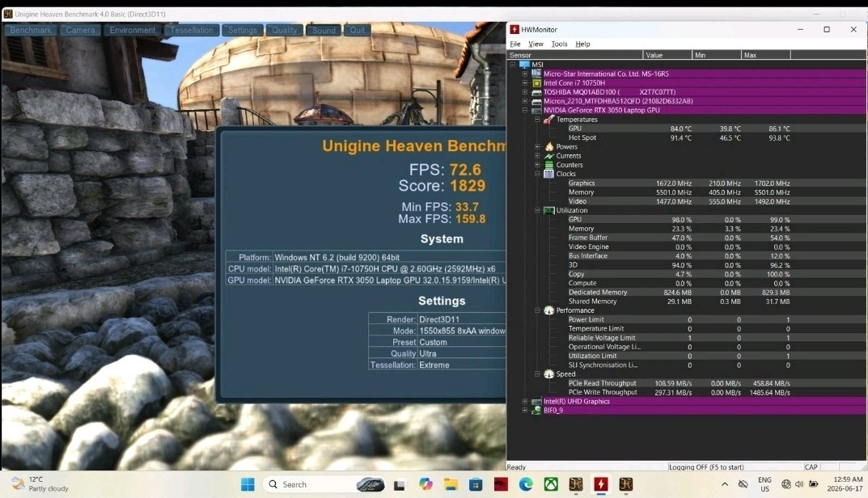Image resolution: width=868 pixels, height=498 pixels.
Task: Click the gauge icon beside Performance
Action: (x=548, y=310)
